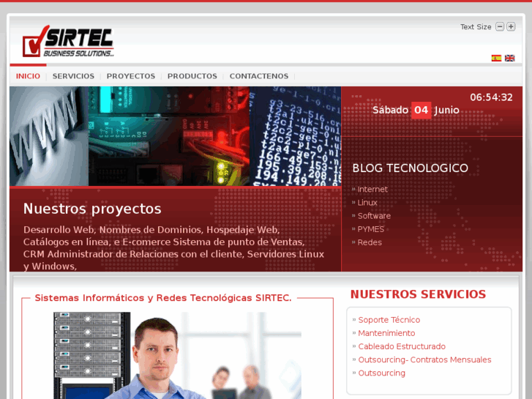Click the SIRTEC Business Solutions logo

[x=68, y=41]
